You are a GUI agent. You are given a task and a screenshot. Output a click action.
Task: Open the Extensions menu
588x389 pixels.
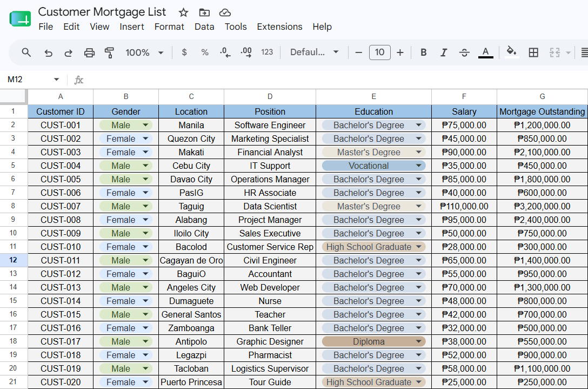click(279, 27)
